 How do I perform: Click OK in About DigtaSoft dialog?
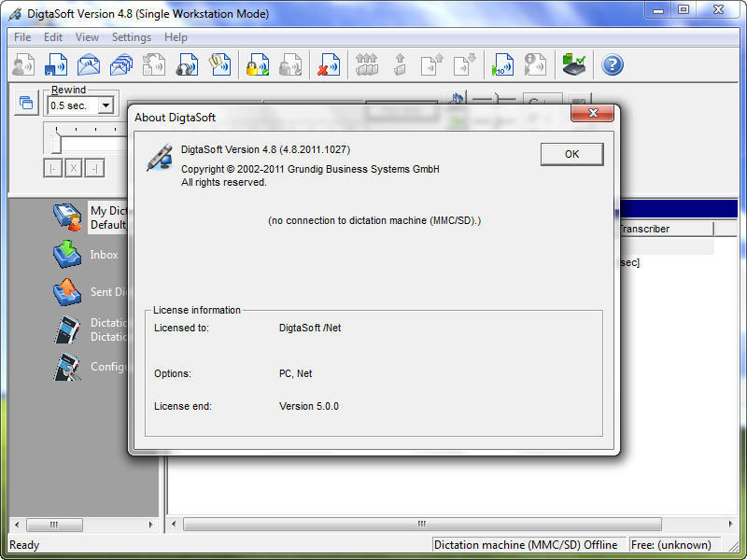(571, 154)
